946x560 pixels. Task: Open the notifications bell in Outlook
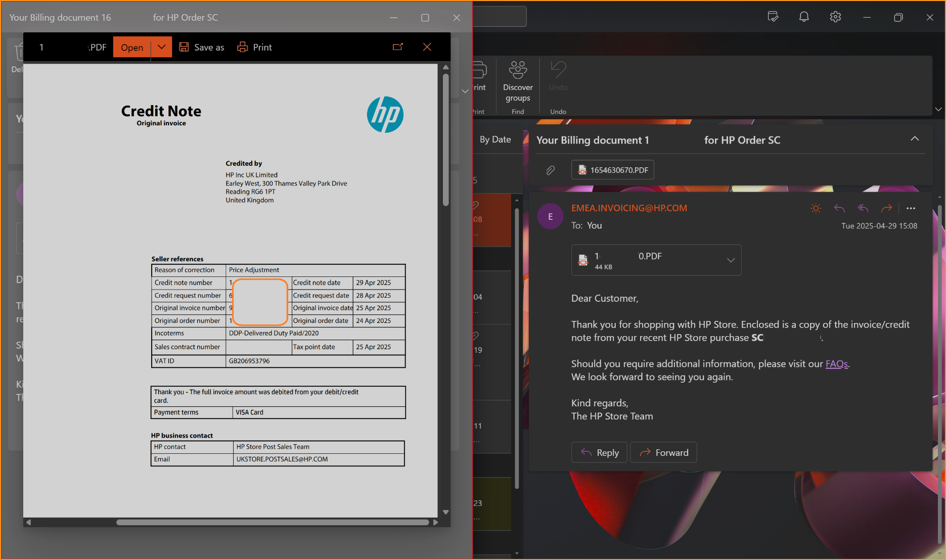(804, 17)
